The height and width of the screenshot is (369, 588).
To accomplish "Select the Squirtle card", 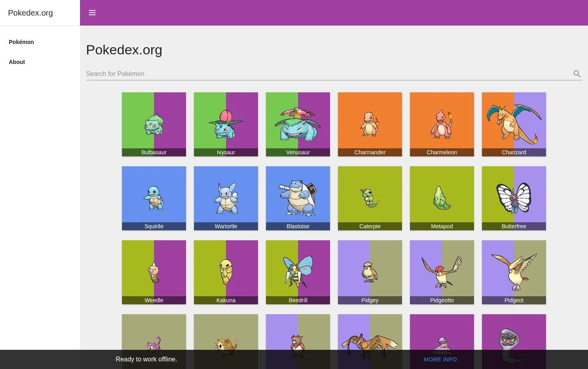I will click(154, 198).
